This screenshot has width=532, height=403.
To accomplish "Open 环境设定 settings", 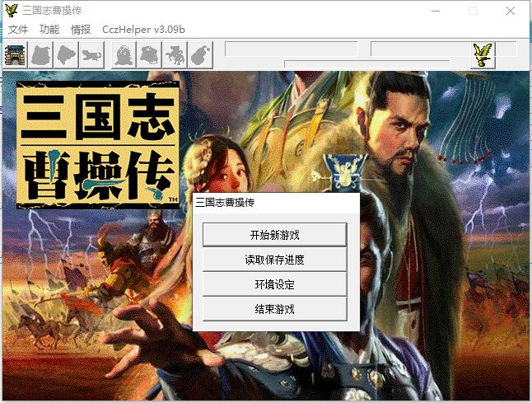I will 274,284.
